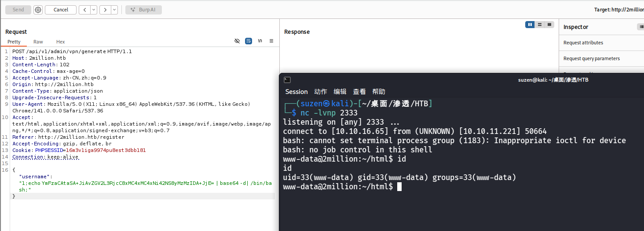Screen dimensions: 644x231
Task: Toggle show non-printable characters \n icon
Action: (x=260, y=41)
